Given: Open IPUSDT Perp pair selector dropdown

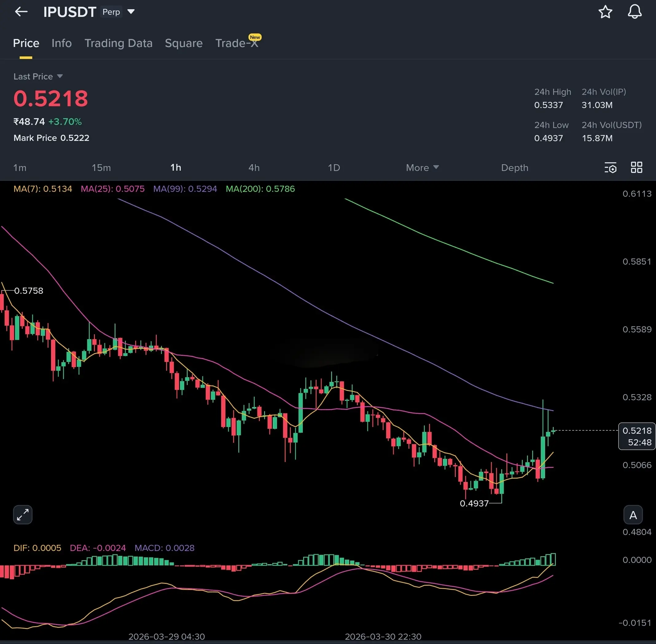Looking at the screenshot, I should pos(131,12).
